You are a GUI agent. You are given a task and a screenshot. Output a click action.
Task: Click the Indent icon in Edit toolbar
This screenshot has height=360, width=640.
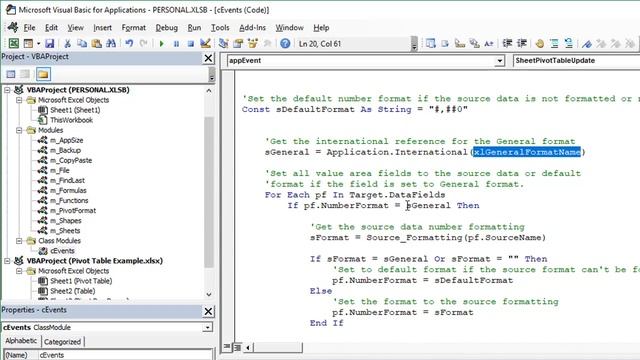coord(507,43)
